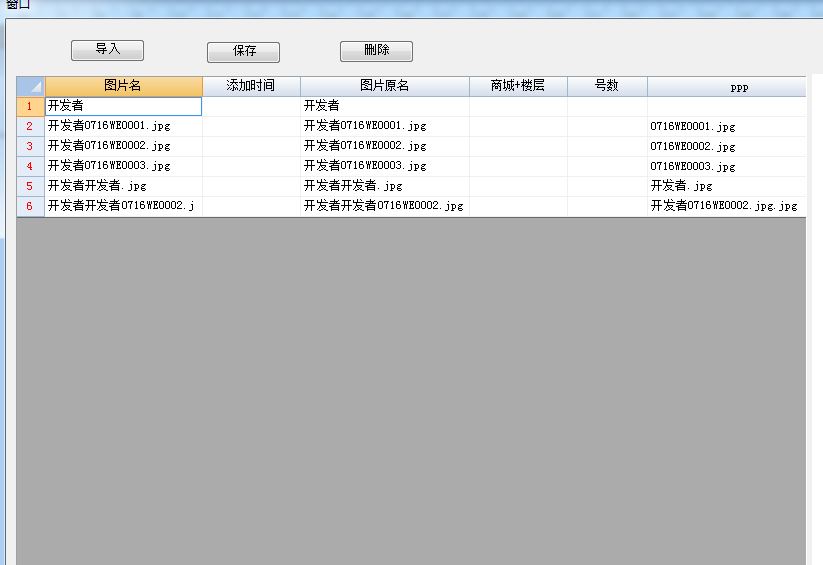Viewport: 823px width, 565px height.
Task: Click the 导入 import button
Action: pyautogui.click(x=107, y=50)
